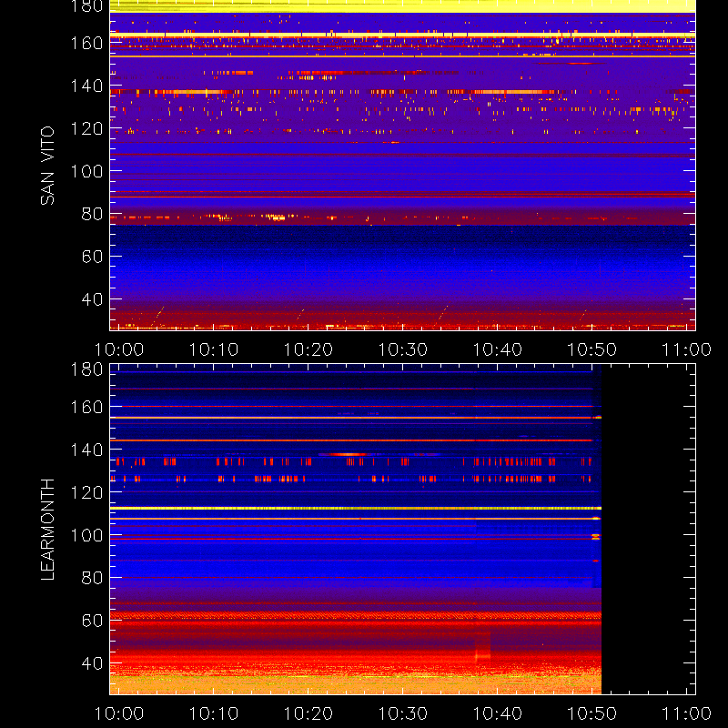Viewport: 728px width, 728px height.
Task: Pick the 120 frequency label on San Vito axis
Action: click(x=86, y=128)
